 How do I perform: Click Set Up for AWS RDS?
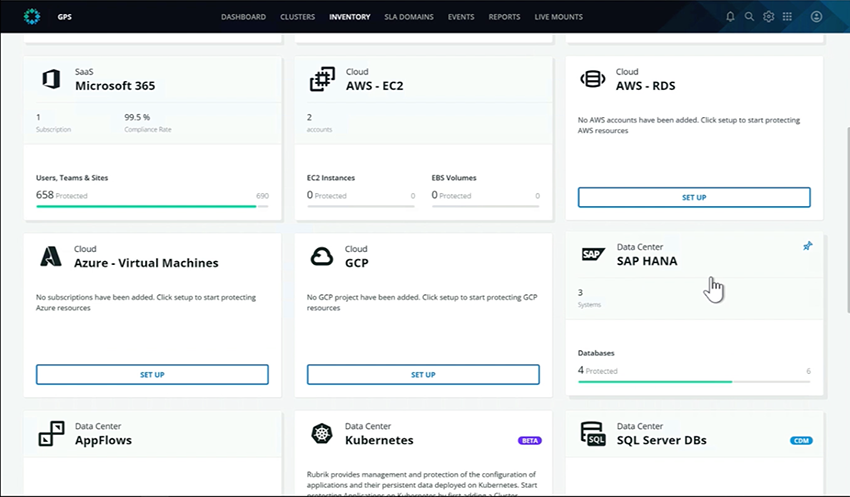[x=694, y=197]
